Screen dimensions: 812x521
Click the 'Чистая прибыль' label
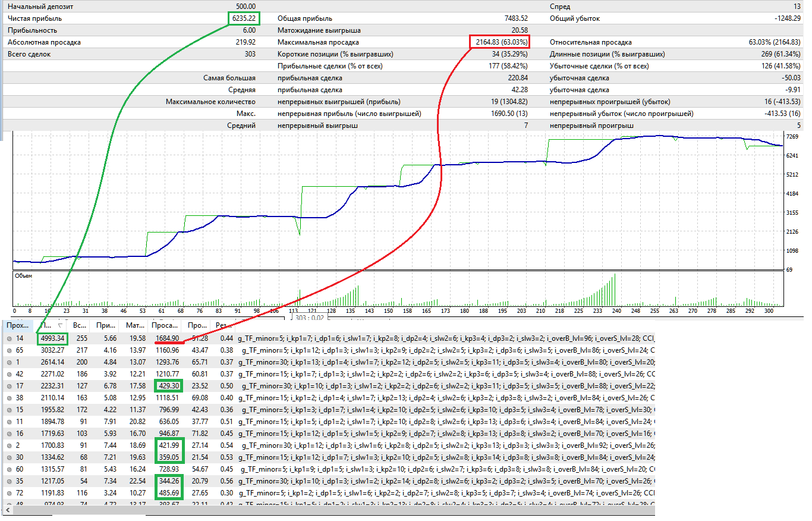[34, 18]
